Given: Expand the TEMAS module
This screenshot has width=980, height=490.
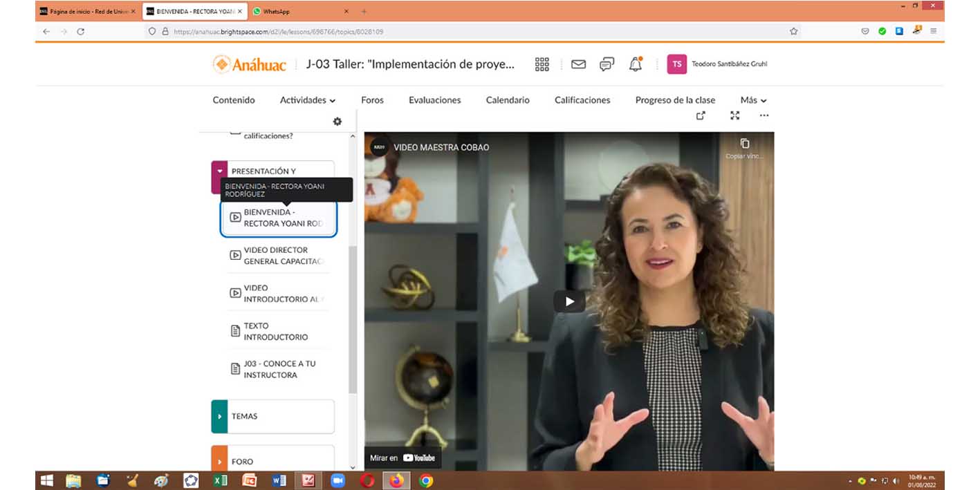Looking at the screenshot, I should pyautogui.click(x=220, y=417).
